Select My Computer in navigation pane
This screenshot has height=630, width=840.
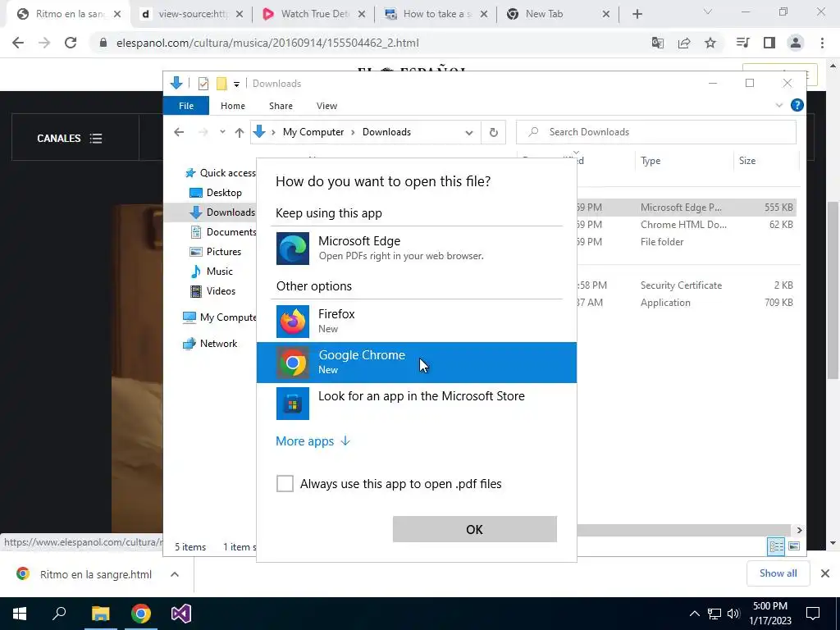(220, 317)
